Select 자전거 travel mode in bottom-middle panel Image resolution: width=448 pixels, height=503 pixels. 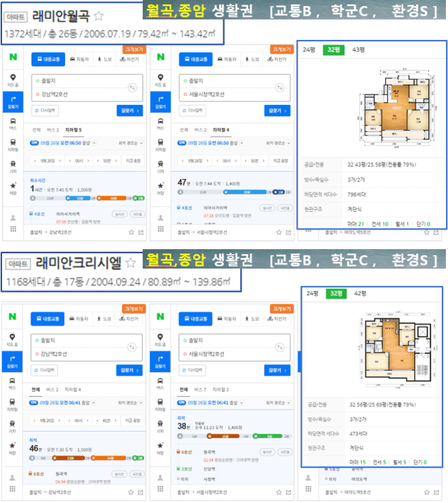[277, 318]
